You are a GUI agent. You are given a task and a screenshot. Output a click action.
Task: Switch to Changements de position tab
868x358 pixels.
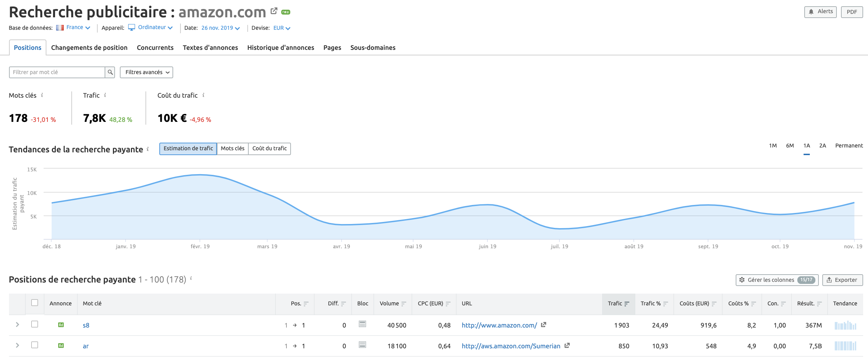click(x=89, y=48)
